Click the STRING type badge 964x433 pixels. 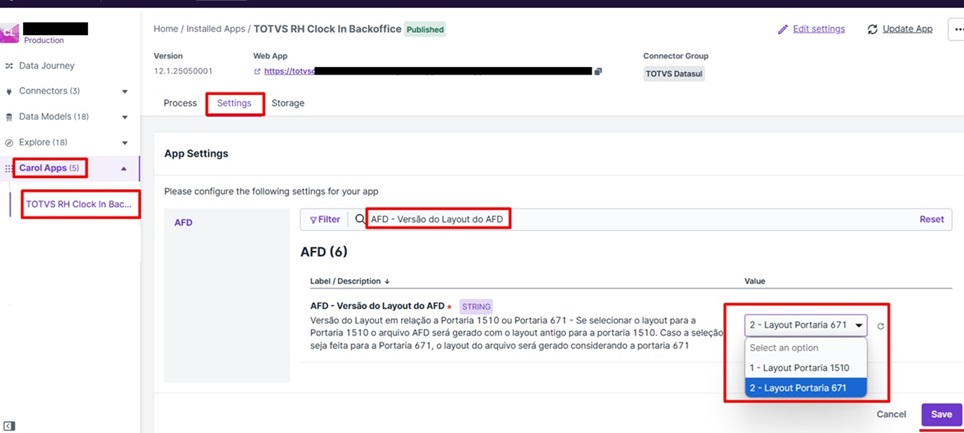(476, 307)
